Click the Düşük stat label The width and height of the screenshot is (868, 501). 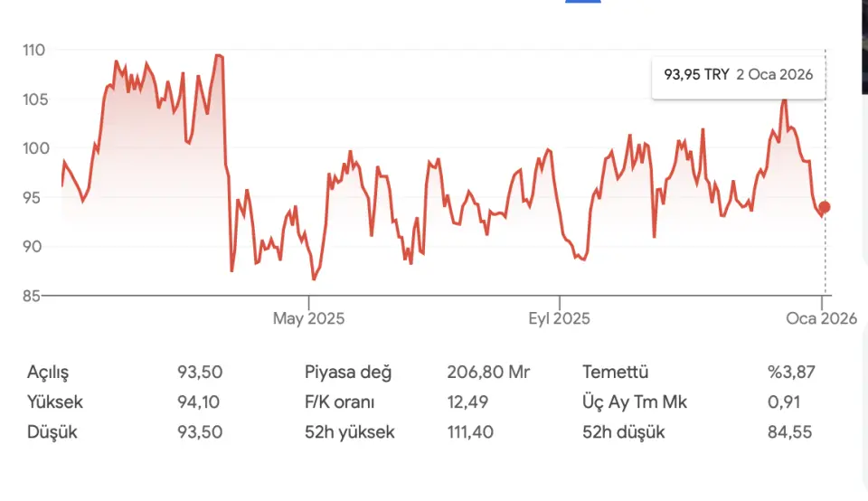[x=52, y=432]
